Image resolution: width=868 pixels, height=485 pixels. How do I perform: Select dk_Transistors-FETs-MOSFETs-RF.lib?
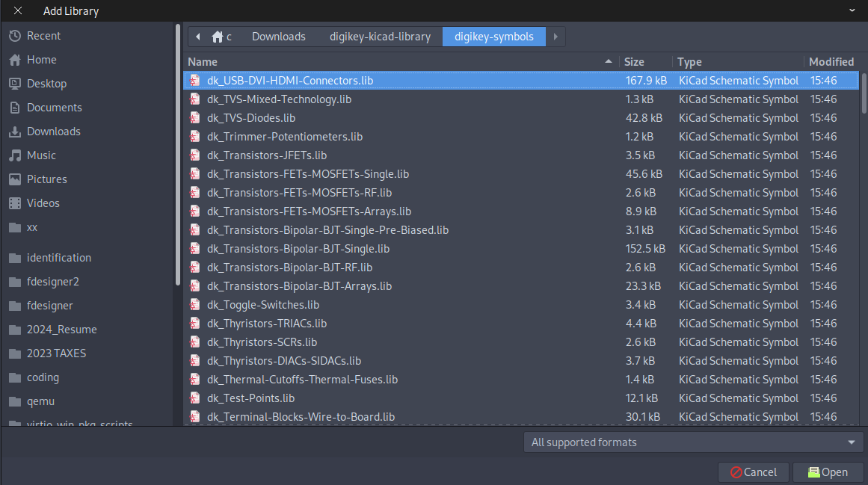(x=521, y=193)
